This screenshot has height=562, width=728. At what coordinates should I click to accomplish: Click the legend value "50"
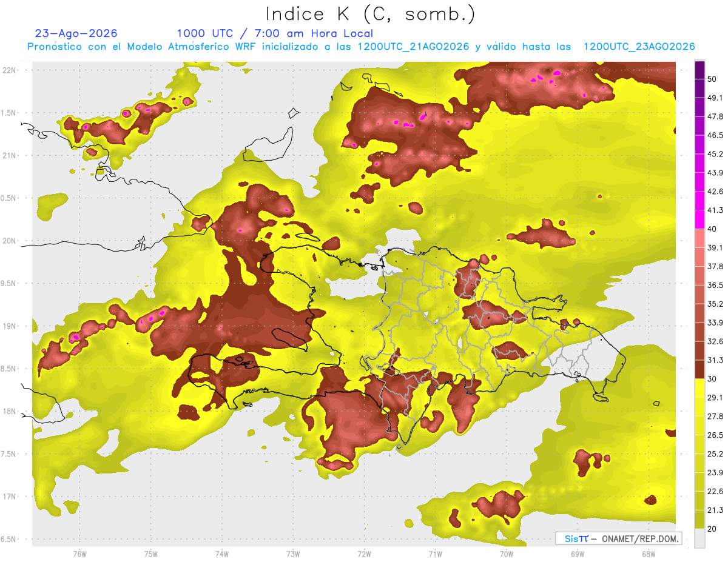coord(713,79)
